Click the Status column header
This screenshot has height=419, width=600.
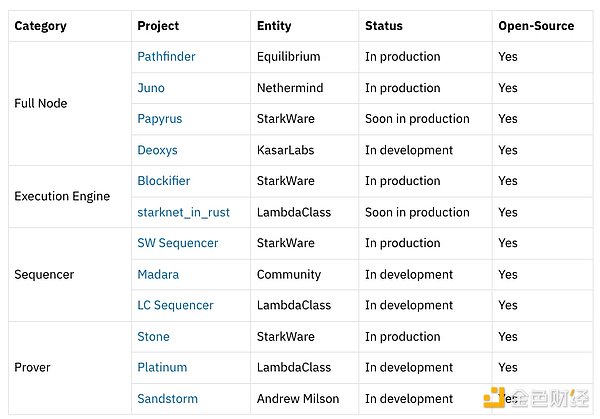coord(384,26)
